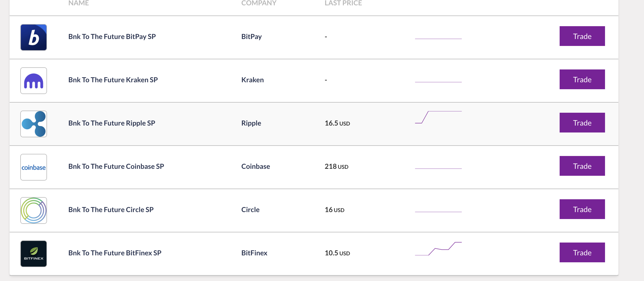Screen dimensions: 644x281
Task: Open Bnk To The Future BitPay SP
Action: [112, 37]
